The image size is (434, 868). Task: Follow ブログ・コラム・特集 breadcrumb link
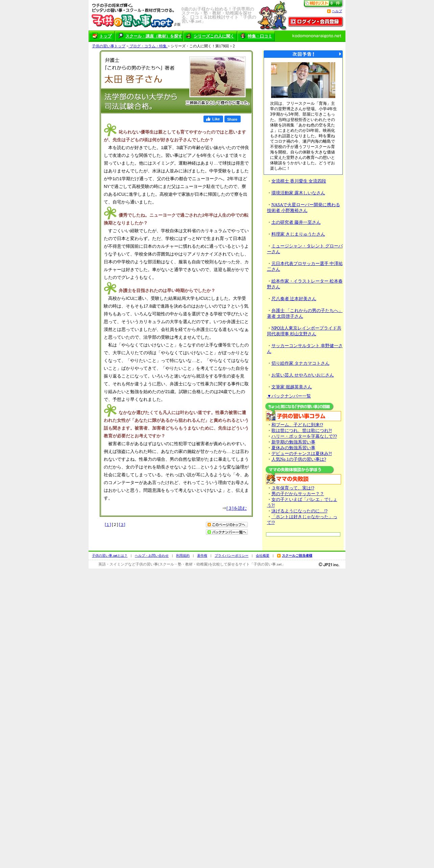[x=148, y=46]
